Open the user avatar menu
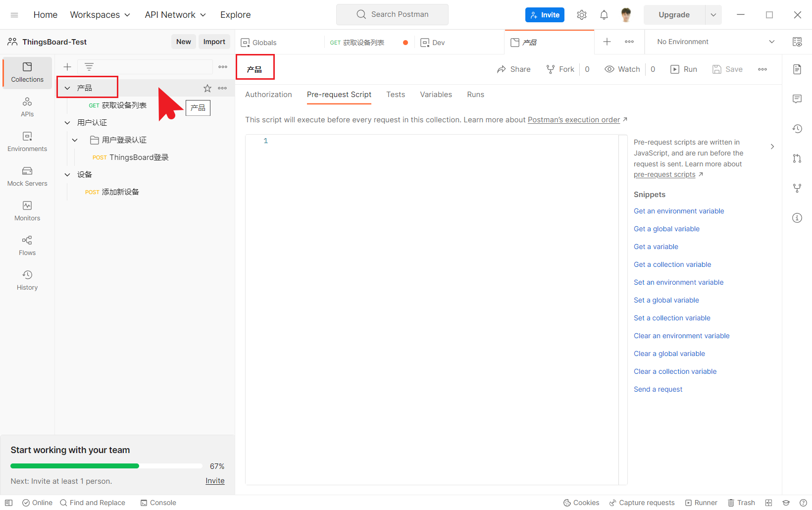Viewport: 812px width, 510px height. pyautogui.click(x=626, y=15)
